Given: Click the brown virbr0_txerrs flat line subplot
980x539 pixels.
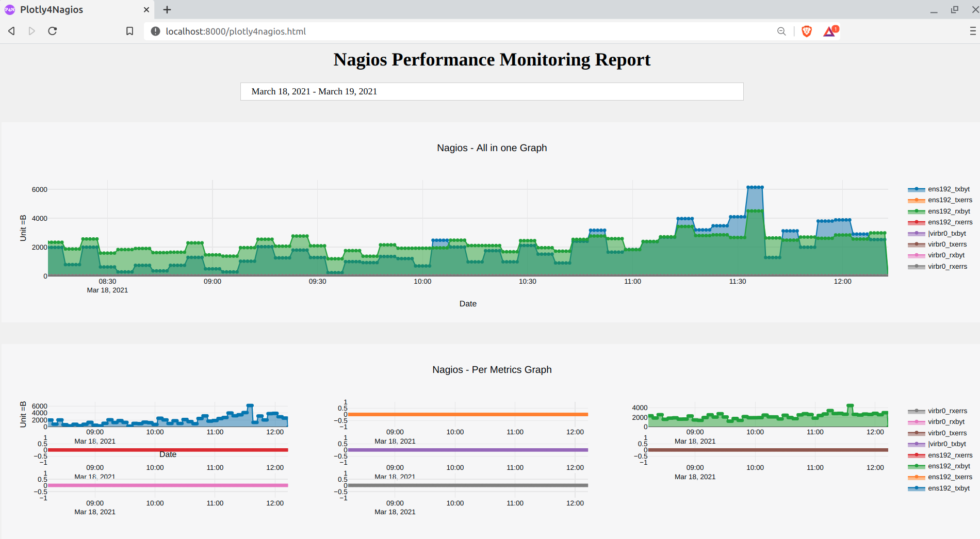Looking at the screenshot, I should (768, 450).
